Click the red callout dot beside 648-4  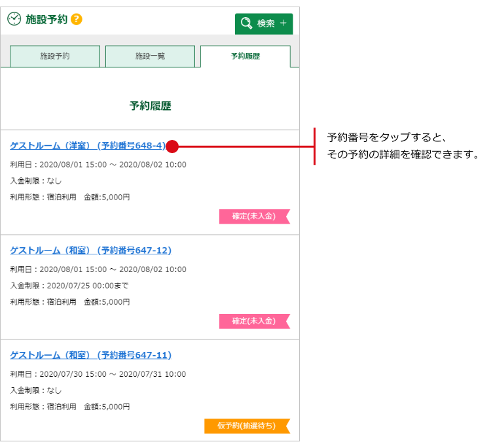[172, 146]
